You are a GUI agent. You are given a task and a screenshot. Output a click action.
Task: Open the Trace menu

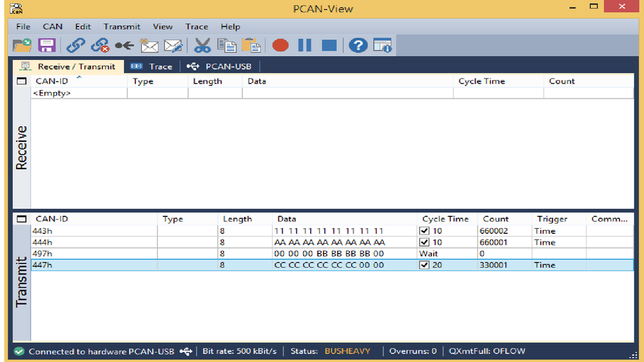197,26
